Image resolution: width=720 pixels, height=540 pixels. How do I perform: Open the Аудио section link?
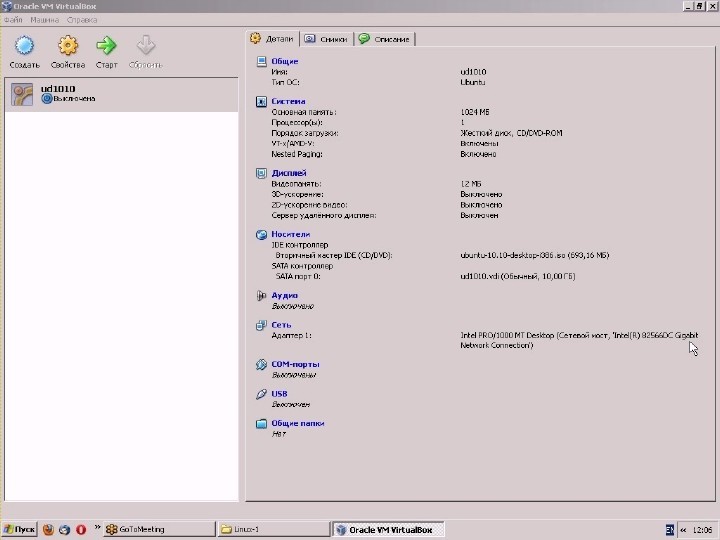click(x=285, y=295)
